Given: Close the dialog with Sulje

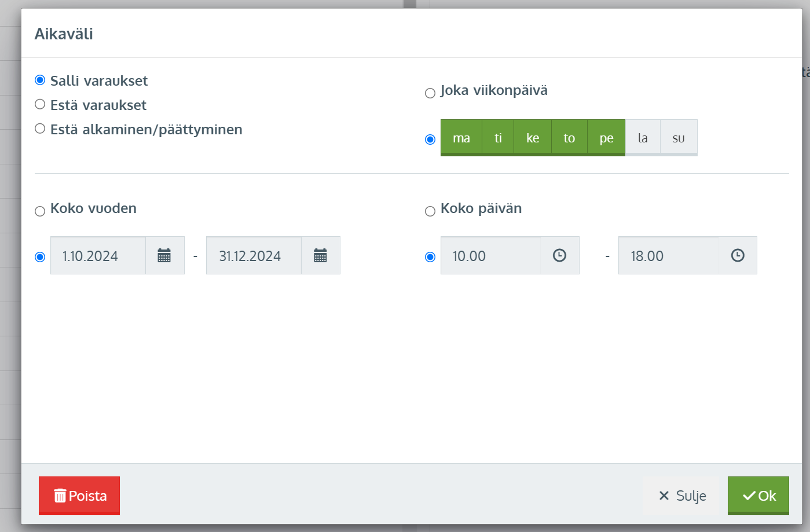Looking at the screenshot, I should 681,496.
